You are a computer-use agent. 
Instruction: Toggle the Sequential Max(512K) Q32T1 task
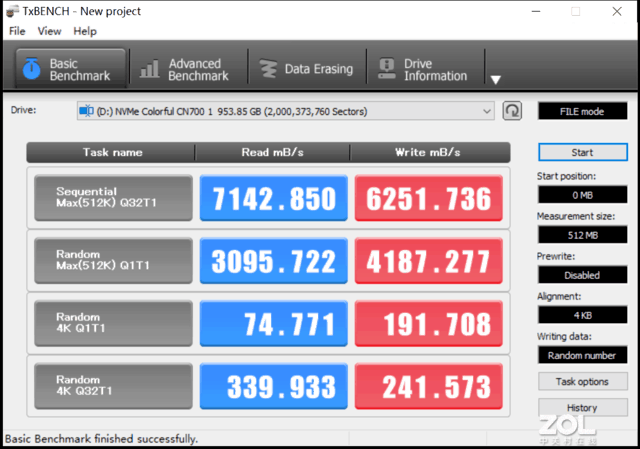(x=112, y=198)
